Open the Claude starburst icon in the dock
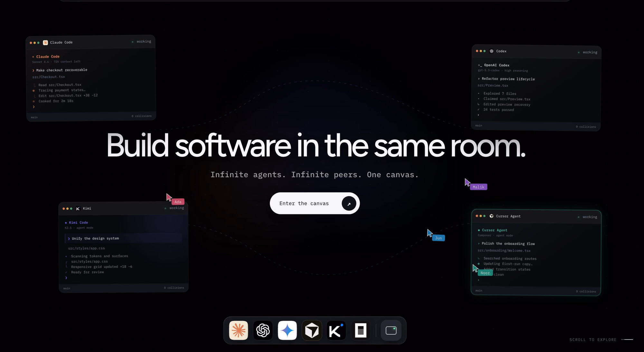Viewport: 644px width, 352px height. tap(239, 330)
